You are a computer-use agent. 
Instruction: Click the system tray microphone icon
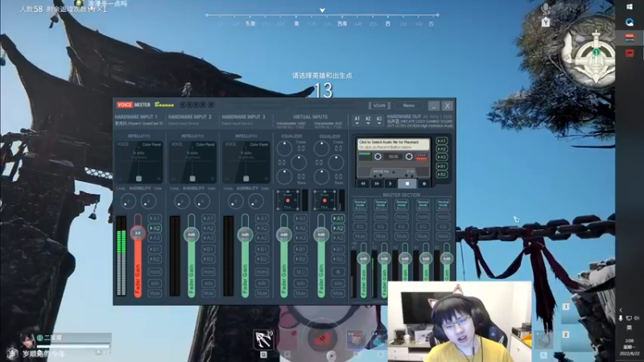[x=621, y=318]
